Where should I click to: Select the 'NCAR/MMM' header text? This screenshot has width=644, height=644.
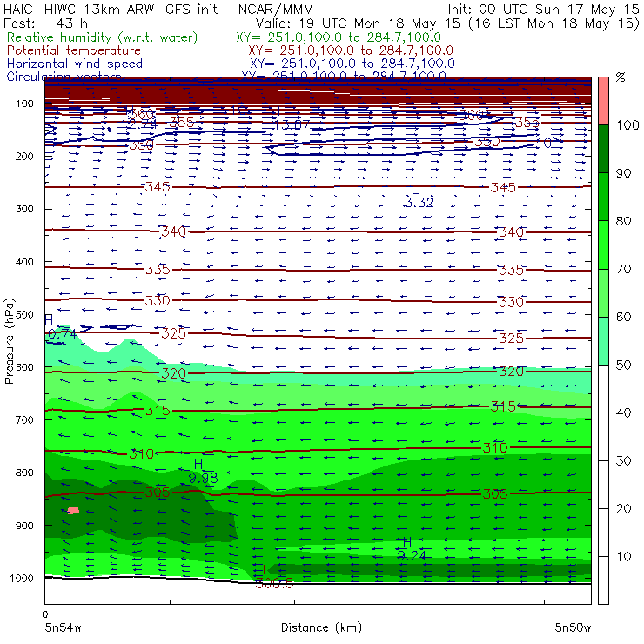276,9
